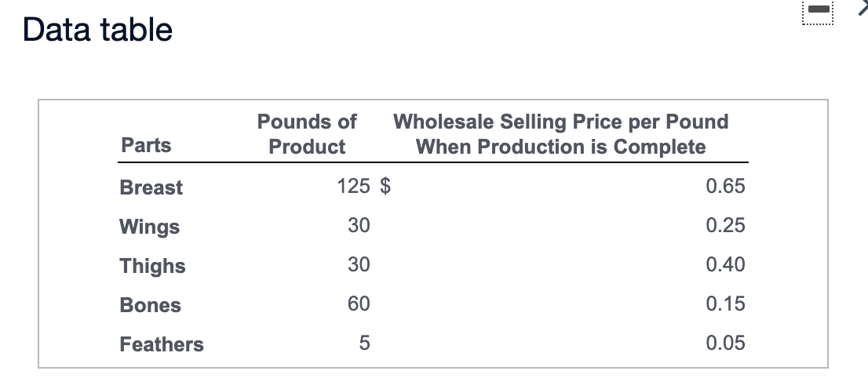Click the 0.65 price for Breast
This screenshot has height=389, width=868.
pyautogui.click(x=726, y=187)
